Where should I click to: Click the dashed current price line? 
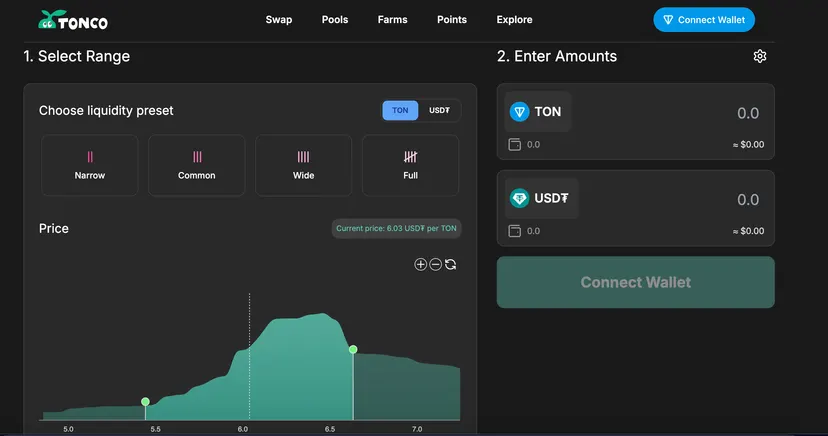coord(249,356)
